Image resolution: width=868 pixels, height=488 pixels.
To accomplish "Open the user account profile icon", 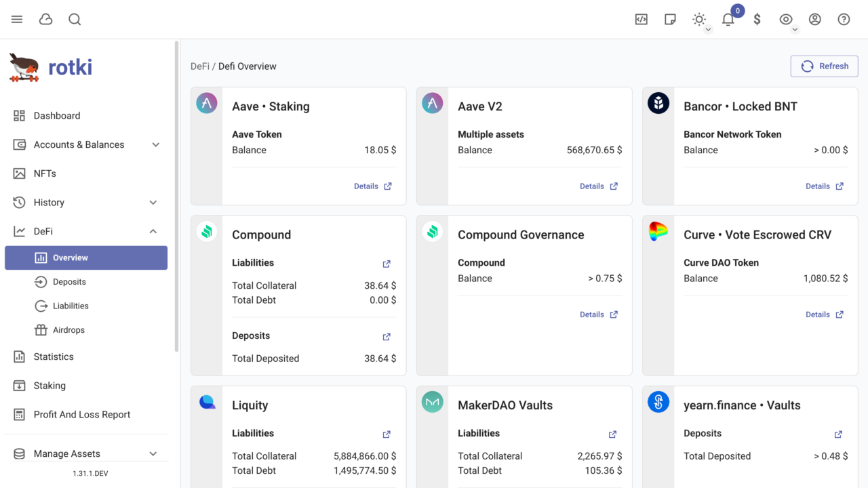I will click(x=815, y=20).
